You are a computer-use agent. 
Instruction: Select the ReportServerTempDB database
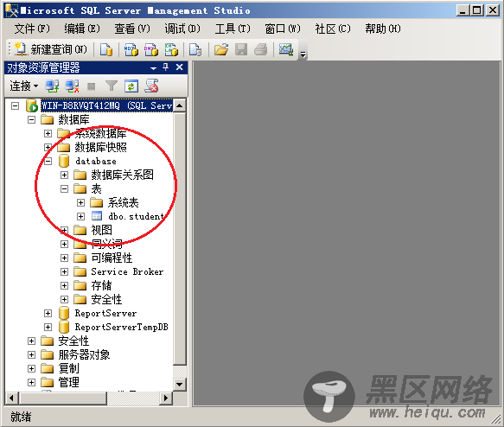[x=122, y=327]
